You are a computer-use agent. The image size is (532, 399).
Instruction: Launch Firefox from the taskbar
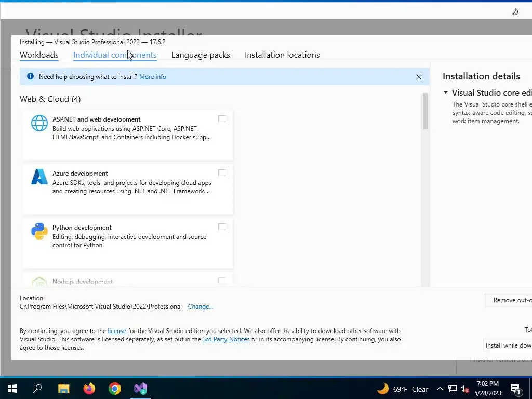coord(89,389)
